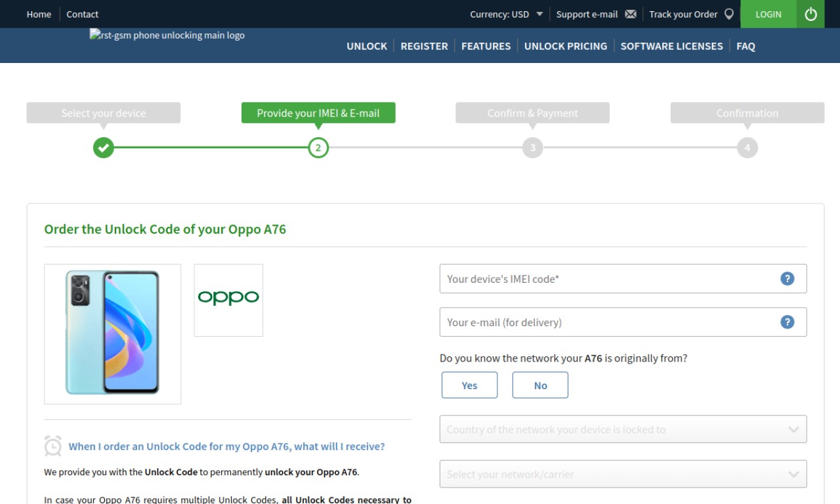
Task: Click the step 4 circle marker
Action: (747, 148)
